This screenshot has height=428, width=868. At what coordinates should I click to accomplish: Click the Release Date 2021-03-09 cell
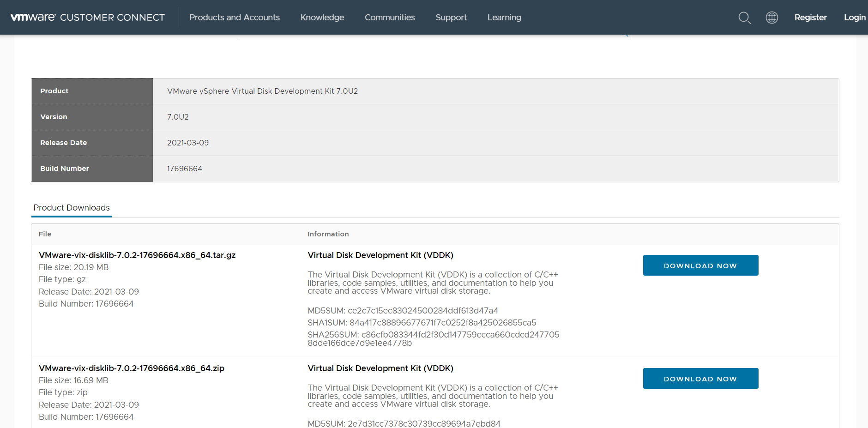(188, 143)
